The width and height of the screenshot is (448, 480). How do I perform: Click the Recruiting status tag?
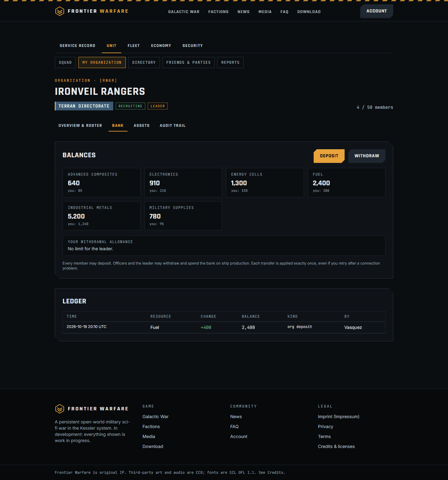130,106
